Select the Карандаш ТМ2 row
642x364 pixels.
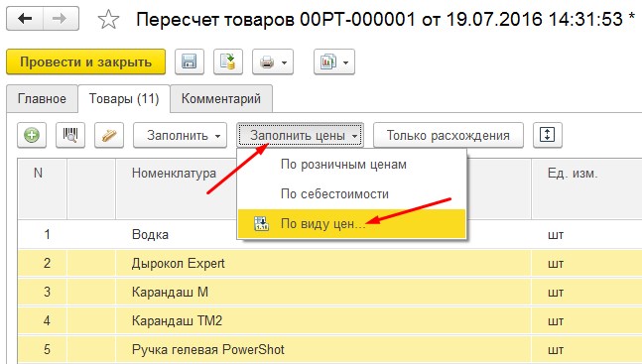click(330, 320)
